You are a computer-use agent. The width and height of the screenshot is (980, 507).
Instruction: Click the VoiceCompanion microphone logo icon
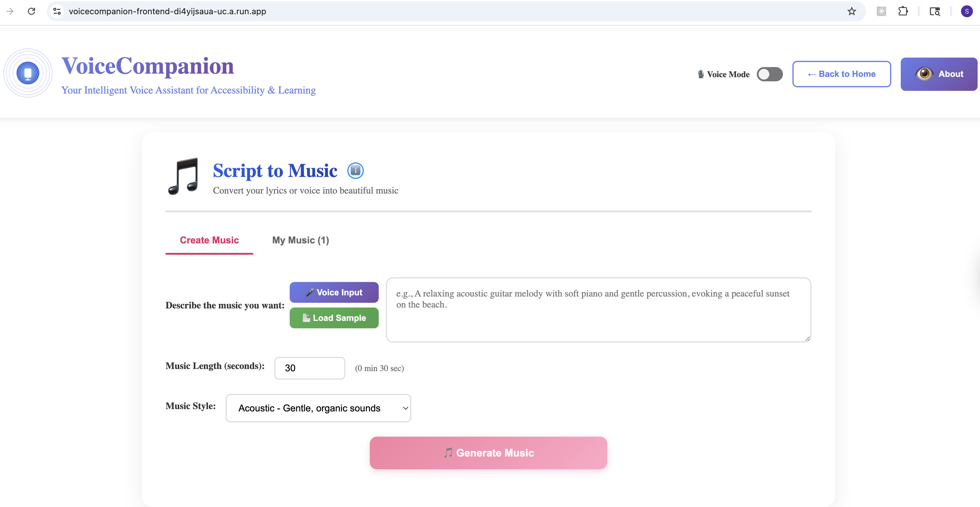click(28, 73)
